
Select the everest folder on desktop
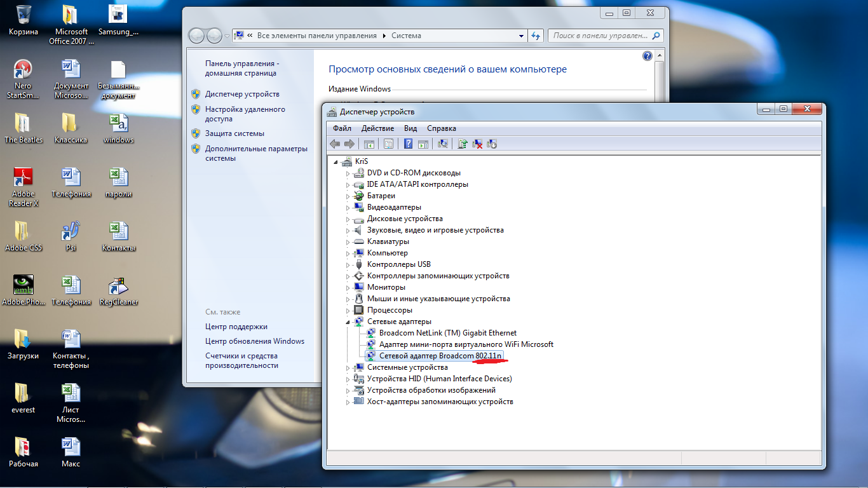(x=24, y=399)
